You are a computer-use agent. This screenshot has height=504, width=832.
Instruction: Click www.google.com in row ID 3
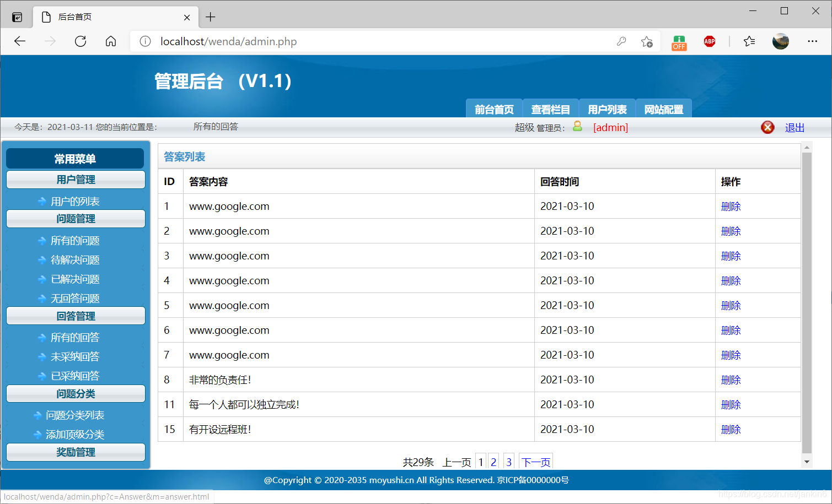coord(229,256)
